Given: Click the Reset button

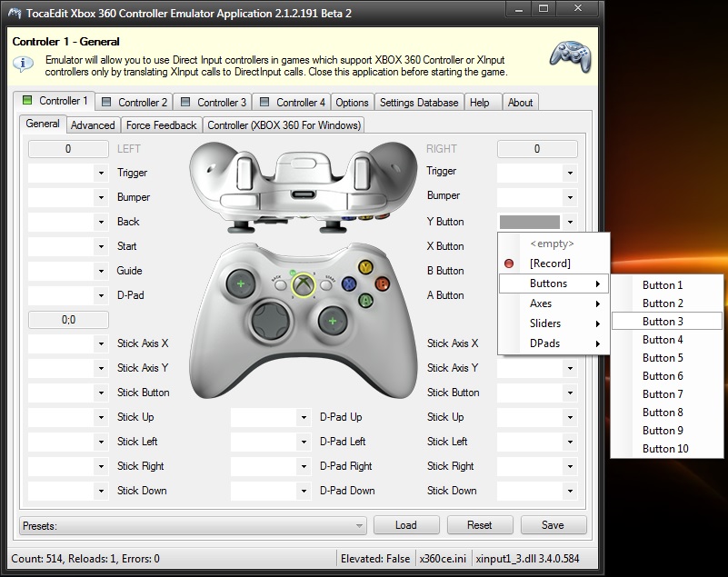Looking at the screenshot, I should click(480, 525).
